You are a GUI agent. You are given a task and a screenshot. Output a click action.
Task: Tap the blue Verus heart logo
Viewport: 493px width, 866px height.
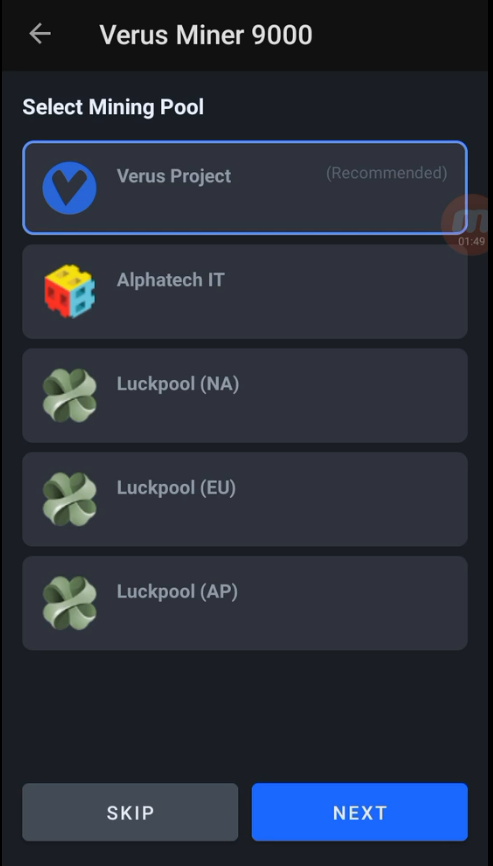point(70,188)
